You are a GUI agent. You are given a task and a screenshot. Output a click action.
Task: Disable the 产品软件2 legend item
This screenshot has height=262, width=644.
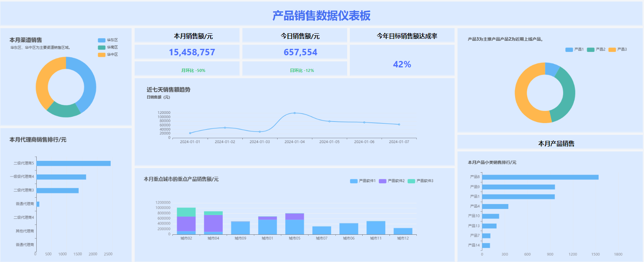coord(392,181)
